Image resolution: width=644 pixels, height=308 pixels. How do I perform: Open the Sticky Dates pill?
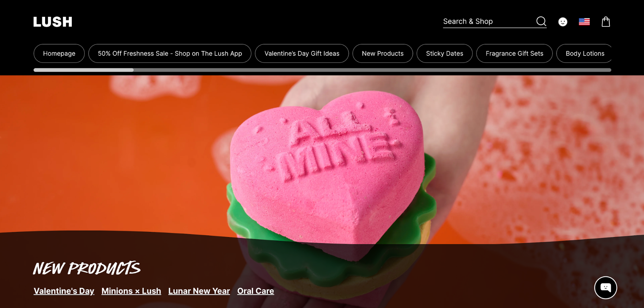445,54
